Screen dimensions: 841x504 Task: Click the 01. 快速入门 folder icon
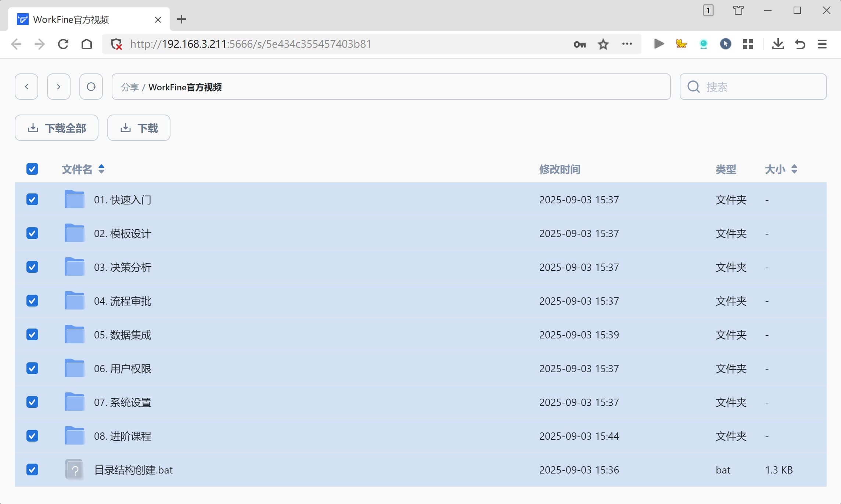click(75, 199)
